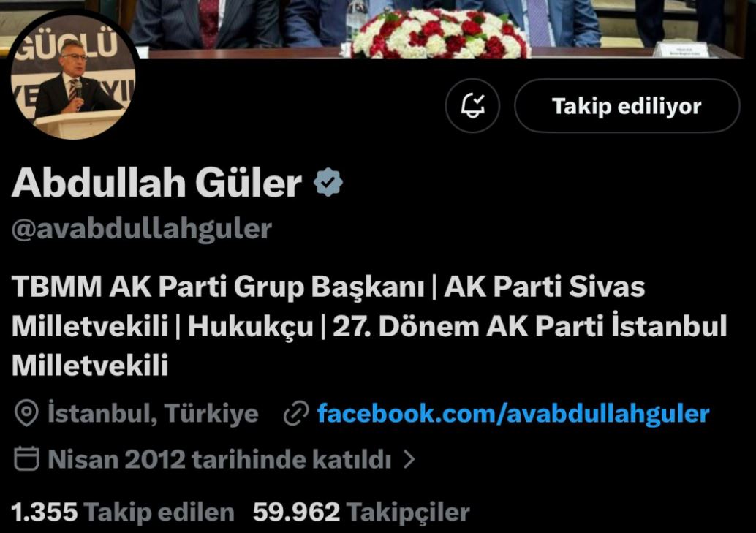Click the link chain icon beside Facebook URL

pyautogui.click(x=295, y=413)
